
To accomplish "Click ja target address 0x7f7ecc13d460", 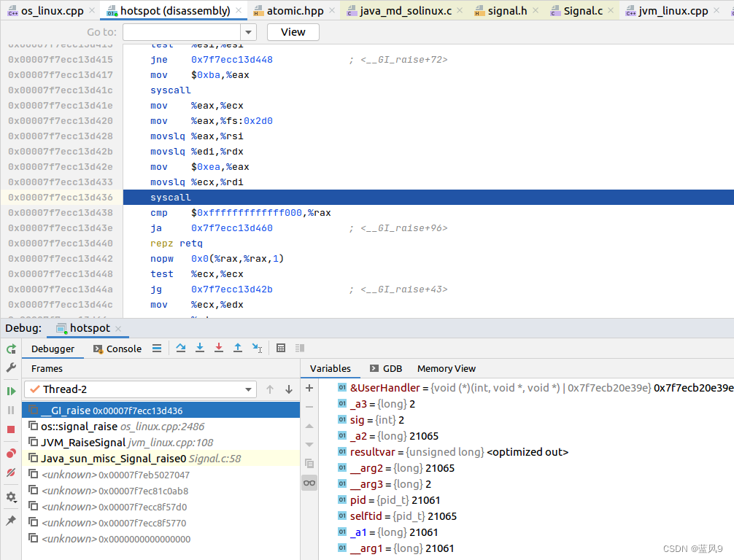I will click(x=232, y=227).
